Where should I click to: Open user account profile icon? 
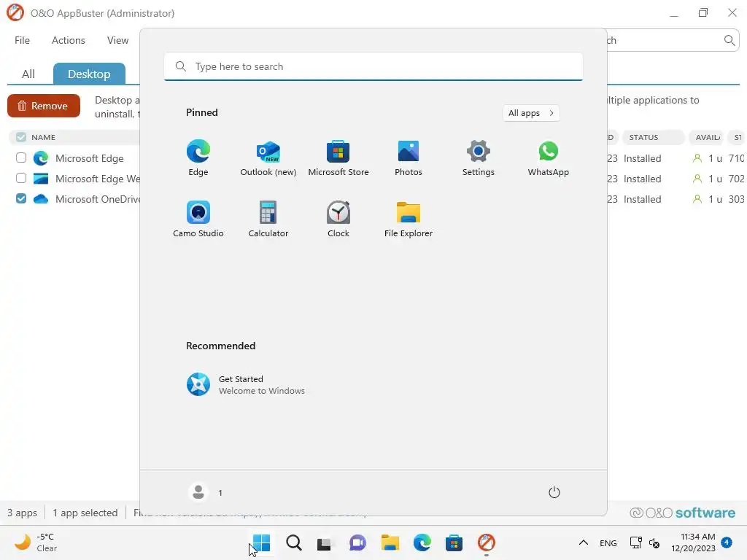click(198, 492)
